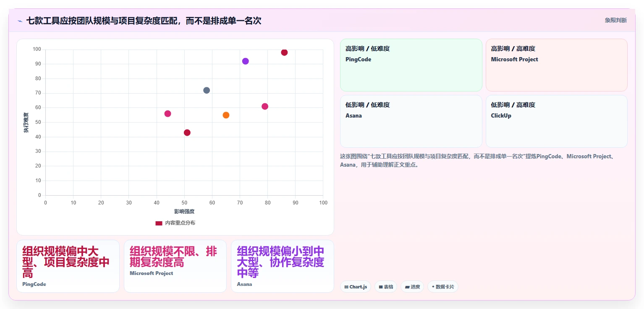Click Asana label under the purple heading card
Viewport: 644px width, 309px height.
tap(244, 284)
